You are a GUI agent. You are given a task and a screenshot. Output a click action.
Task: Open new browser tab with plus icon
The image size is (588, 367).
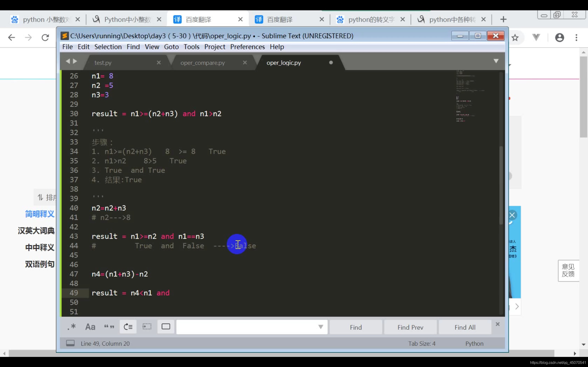coord(503,19)
